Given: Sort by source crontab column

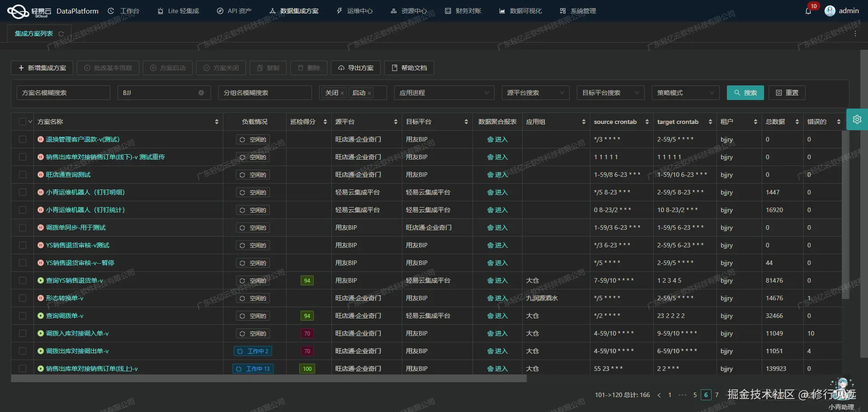Looking at the screenshot, I should 647,122.
